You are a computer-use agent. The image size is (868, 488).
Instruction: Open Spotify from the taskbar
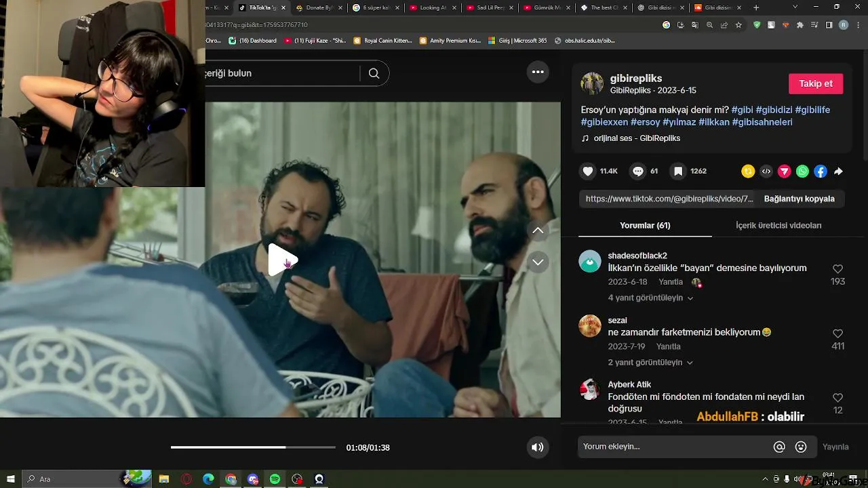pyautogui.click(x=275, y=479)
